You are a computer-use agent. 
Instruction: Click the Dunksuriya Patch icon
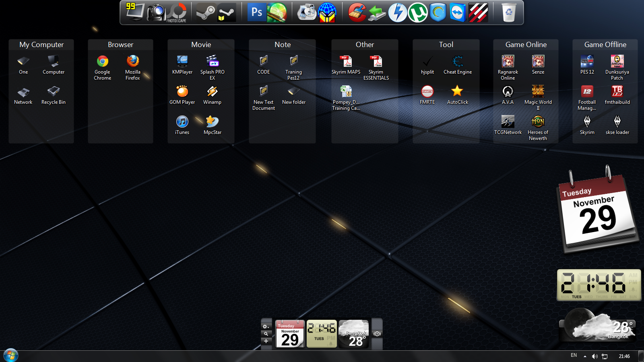617,68
